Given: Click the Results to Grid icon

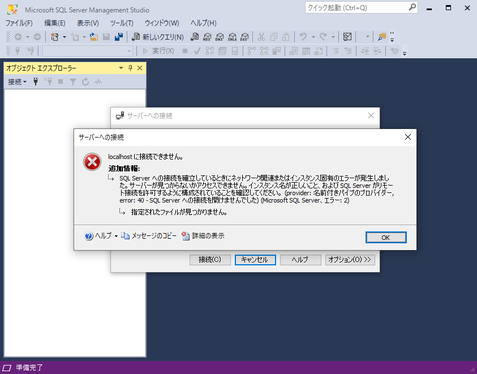Looking at the screenshot, I should pos(306,51).
